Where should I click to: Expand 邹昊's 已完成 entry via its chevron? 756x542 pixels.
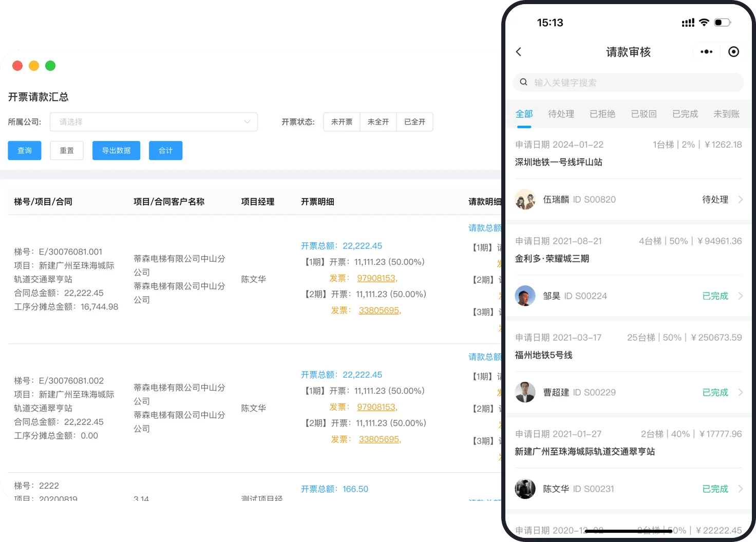point(740,296)
